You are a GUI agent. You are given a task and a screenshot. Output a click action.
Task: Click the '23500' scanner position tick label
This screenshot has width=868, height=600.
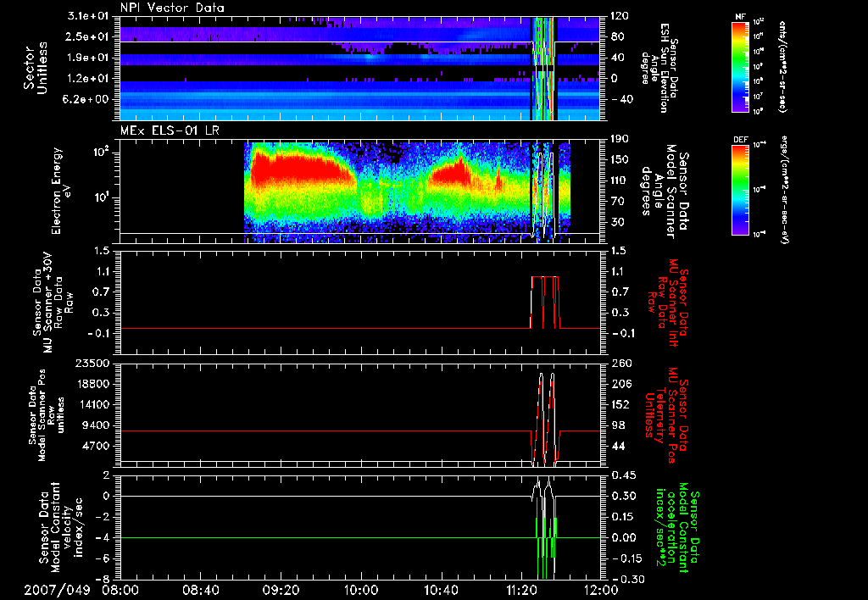tap(93, 363)
